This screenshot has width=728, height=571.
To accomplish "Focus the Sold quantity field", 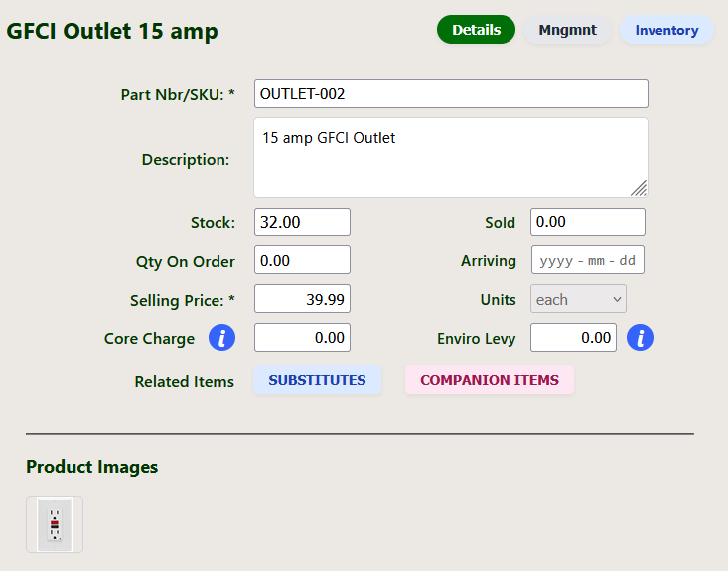I will point(588,221).
